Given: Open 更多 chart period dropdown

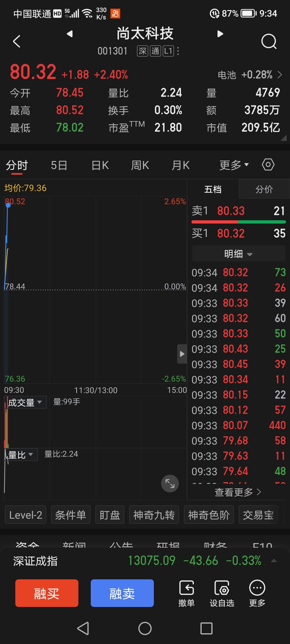Looking at the screenshot, I should pyautogui.click(x=234, y=165).
